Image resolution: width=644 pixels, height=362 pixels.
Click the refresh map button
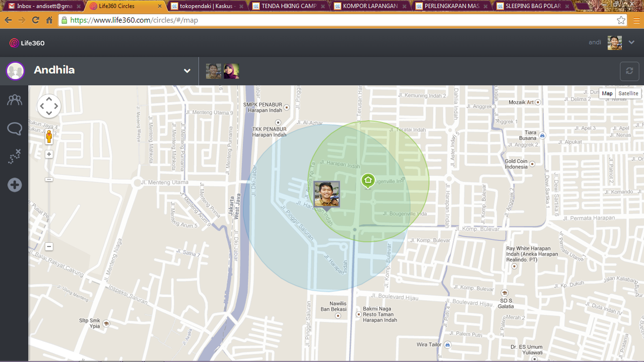[629, 71]
